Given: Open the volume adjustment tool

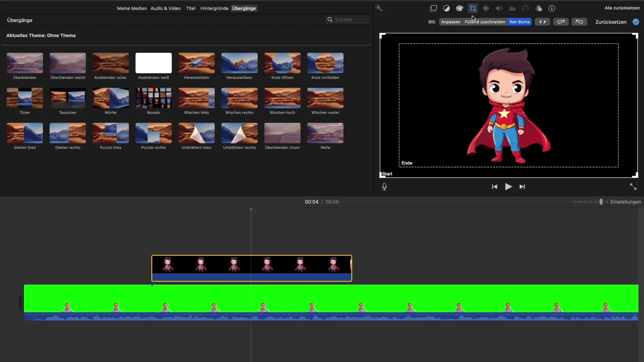Looking at the screenshot, I should (499, 8).
